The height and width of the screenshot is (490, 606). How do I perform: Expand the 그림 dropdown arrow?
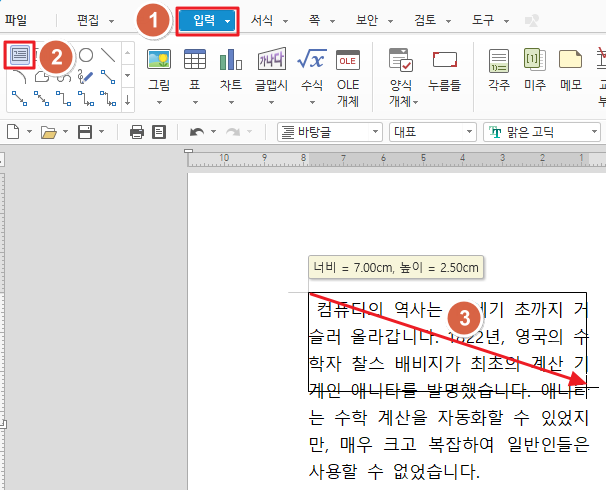click(x=159, y=103)
